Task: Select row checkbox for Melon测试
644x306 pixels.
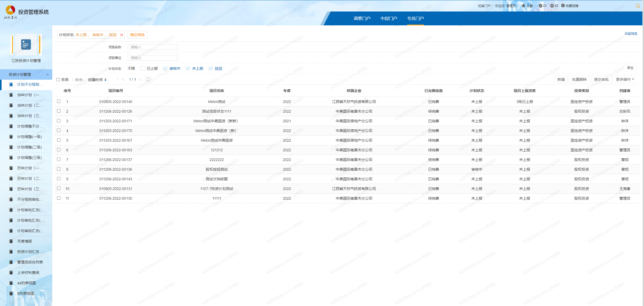Action: (59, 101)
